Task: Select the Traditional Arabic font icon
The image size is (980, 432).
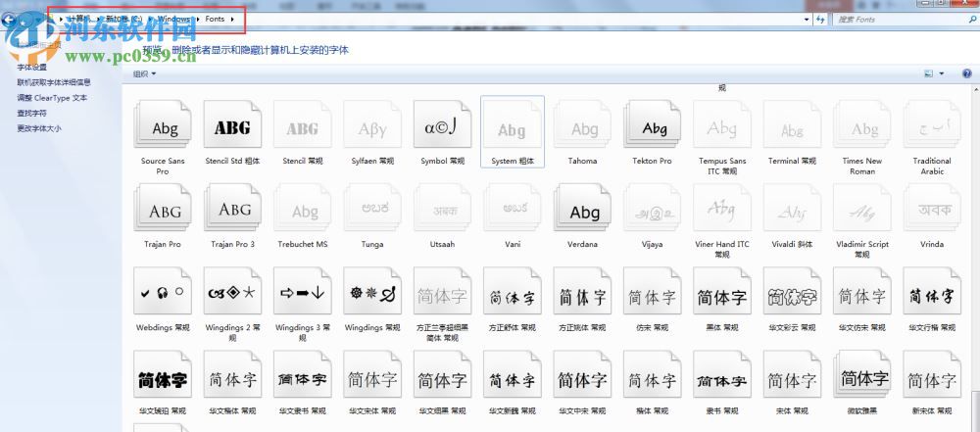Action: (933, 124)
